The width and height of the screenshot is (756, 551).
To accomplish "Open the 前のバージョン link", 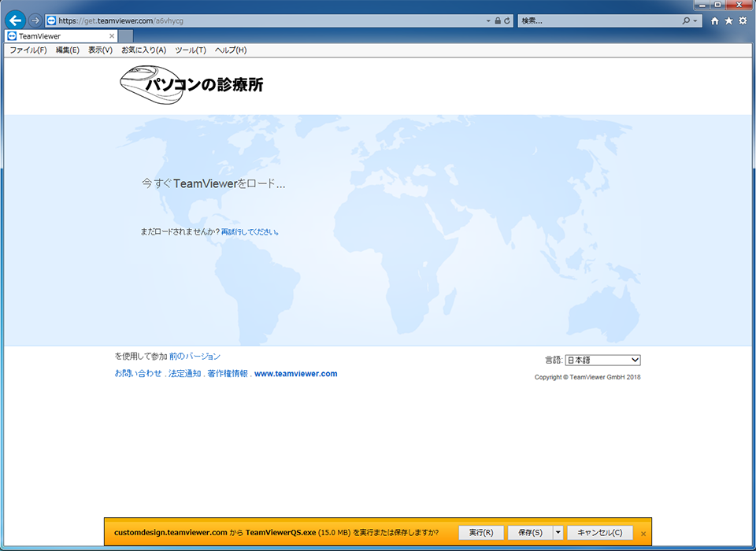I will coord(195,357).
